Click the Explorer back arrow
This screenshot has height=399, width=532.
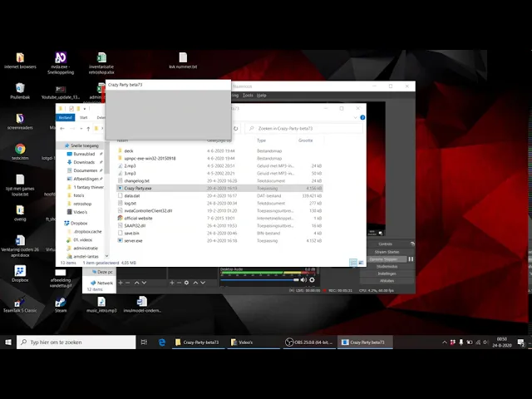tap(62, 129)
